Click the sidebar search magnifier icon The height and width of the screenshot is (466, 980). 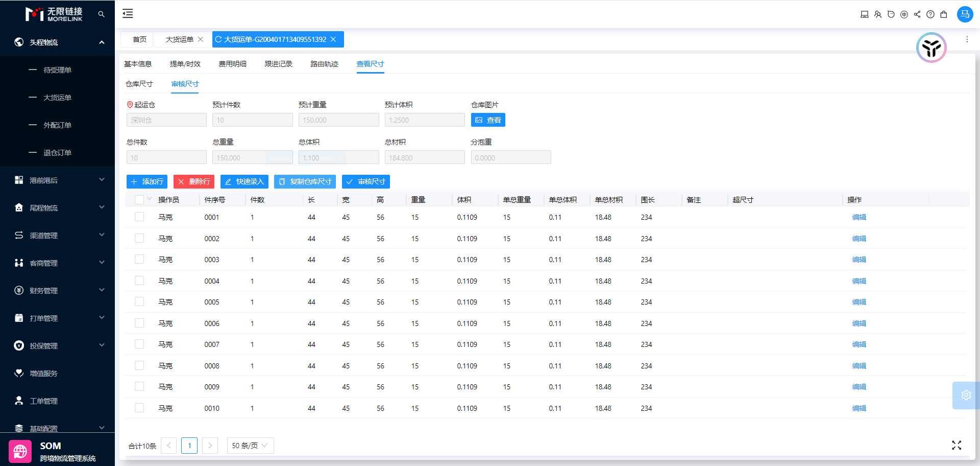tap(101, 14)
